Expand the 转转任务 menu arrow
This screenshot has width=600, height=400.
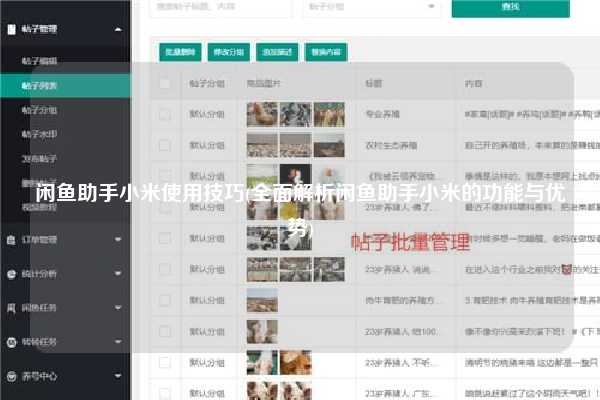[118, 342]
